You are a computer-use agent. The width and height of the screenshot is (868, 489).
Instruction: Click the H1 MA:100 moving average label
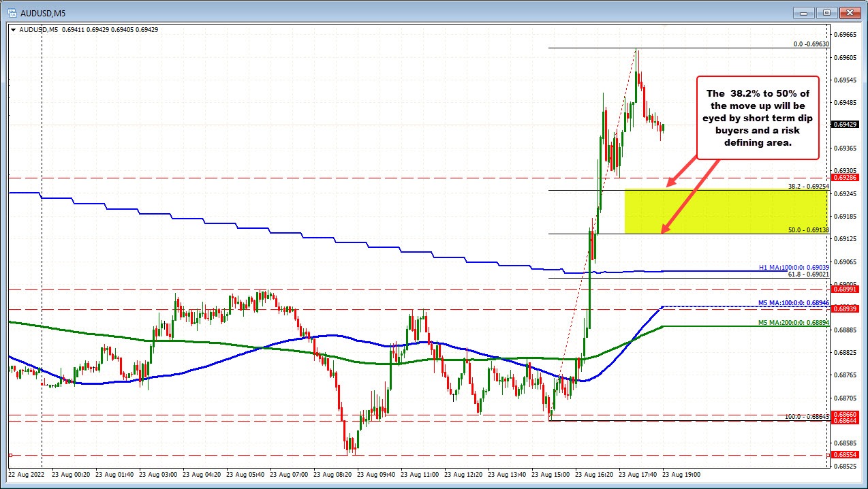click(794, 268)
